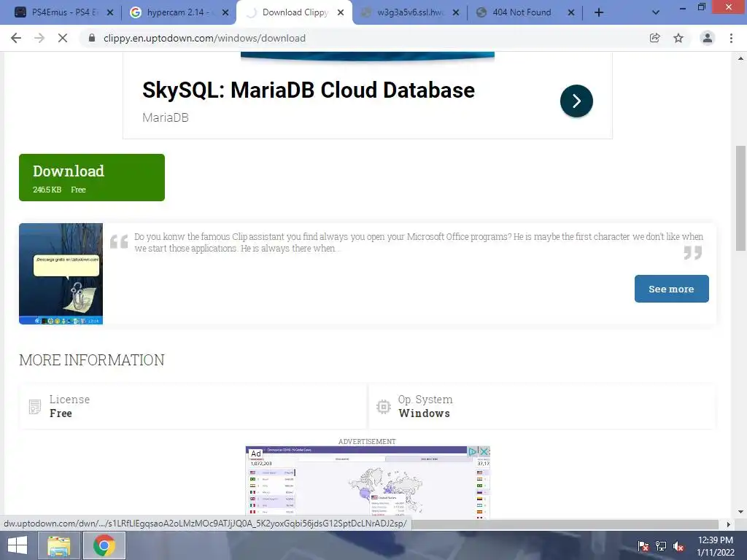Click the green Download button
Viewport: 747px width, 560px height.
(92, 178)
